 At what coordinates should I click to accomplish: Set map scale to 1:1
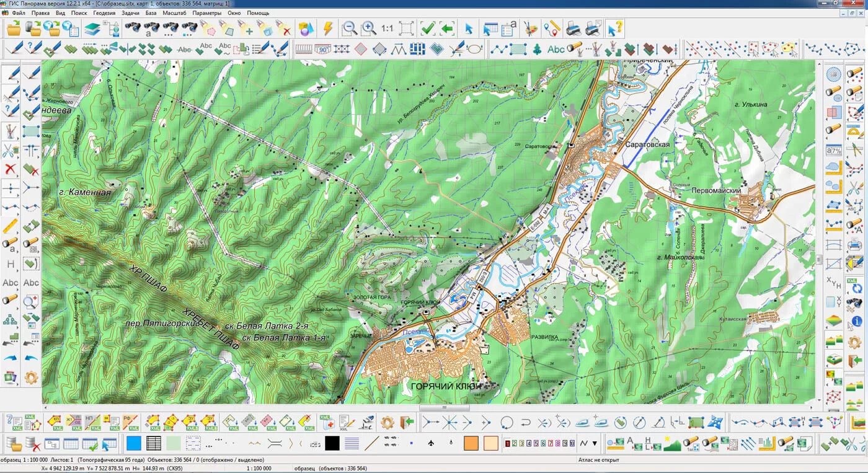coord(387,29)
